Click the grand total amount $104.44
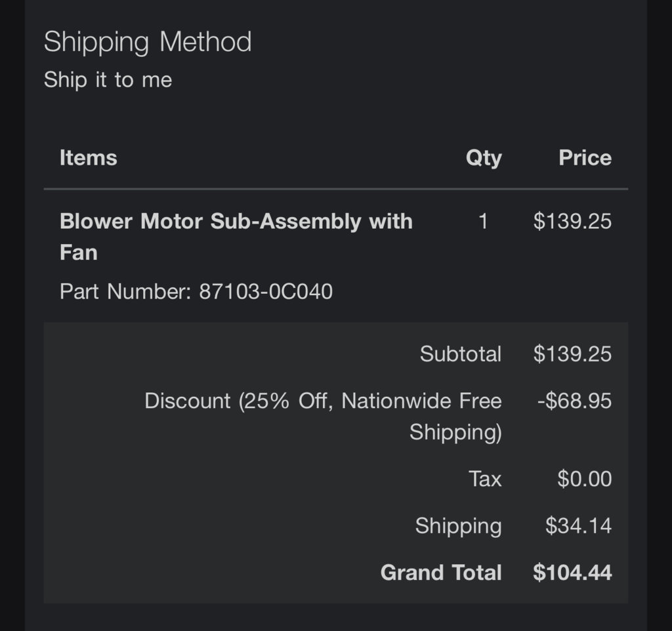Screen dimensions: 672x631 572,573
